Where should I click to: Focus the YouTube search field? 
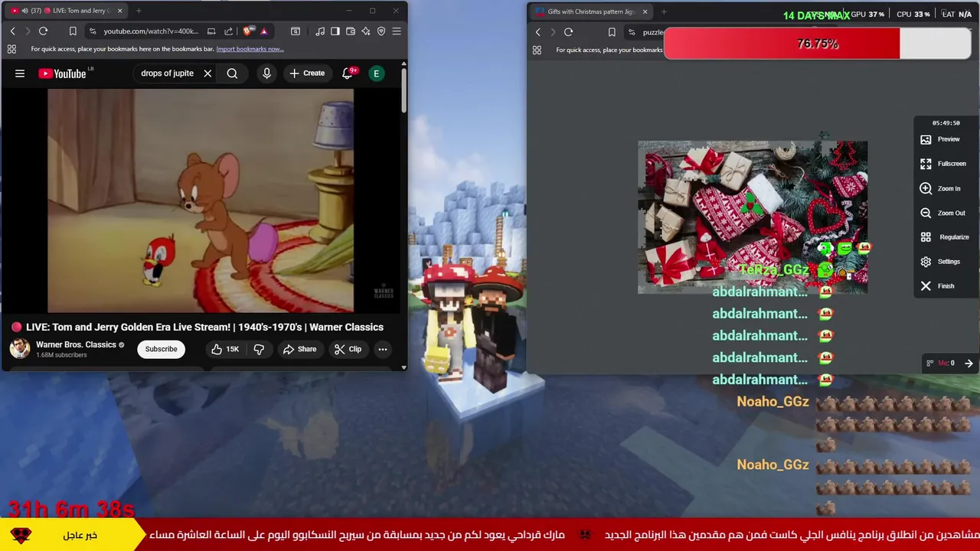pyautogui.click(x=167, y=73)
